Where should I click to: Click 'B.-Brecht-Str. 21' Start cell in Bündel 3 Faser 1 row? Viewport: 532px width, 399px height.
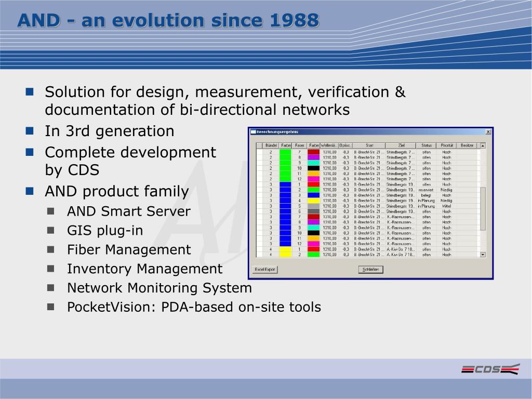[369, 184]
